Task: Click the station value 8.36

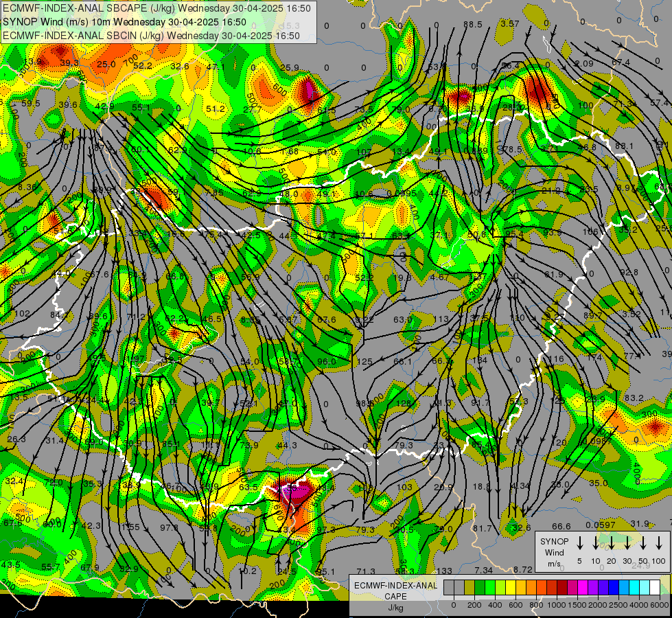Action: [x=27, y=187]
